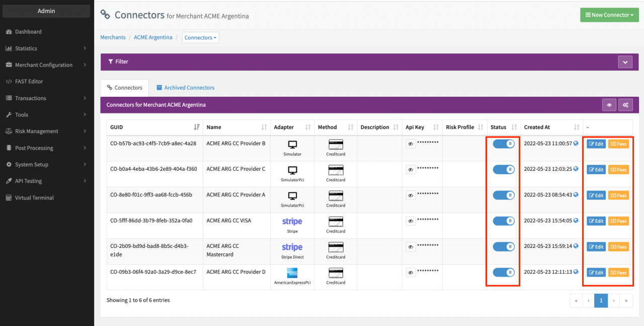Screen dimensions: 644x326
Task: Expand the Filter panel with chevron button
Action: [x=625, y=62]
